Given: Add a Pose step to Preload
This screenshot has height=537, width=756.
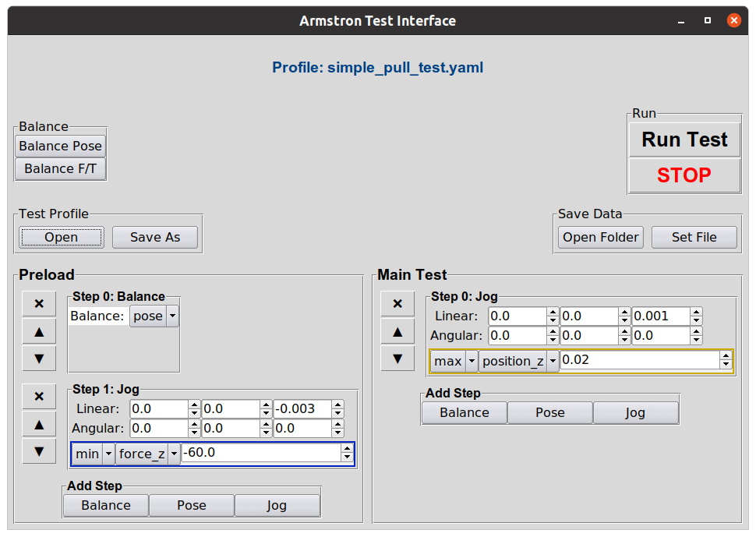Looking at the screenshot, I should click(192, 505).
